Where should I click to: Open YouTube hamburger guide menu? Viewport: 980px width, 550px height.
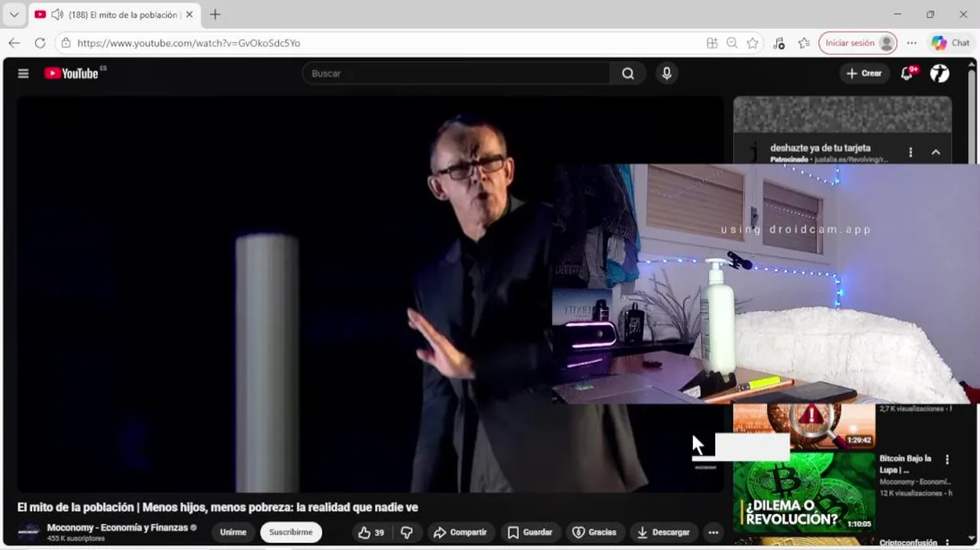(x=23, y=73)
